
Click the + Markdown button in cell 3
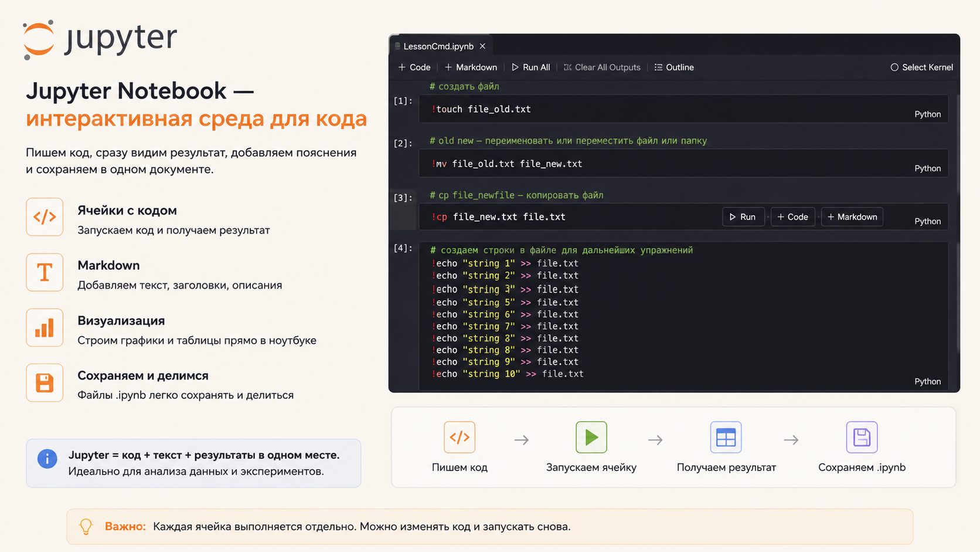point(852,217)
